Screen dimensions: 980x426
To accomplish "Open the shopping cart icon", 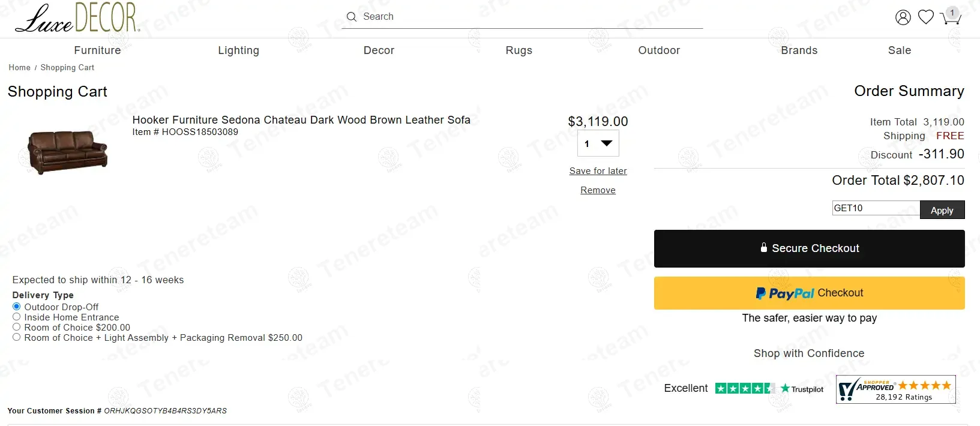I will click(x=951, y=17).
